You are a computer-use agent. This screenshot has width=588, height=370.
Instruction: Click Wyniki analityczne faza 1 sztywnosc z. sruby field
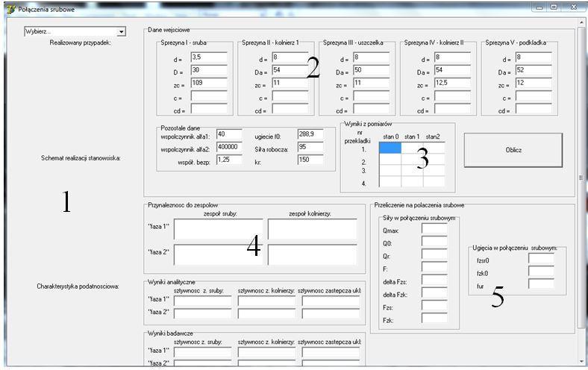pos(203,301)
